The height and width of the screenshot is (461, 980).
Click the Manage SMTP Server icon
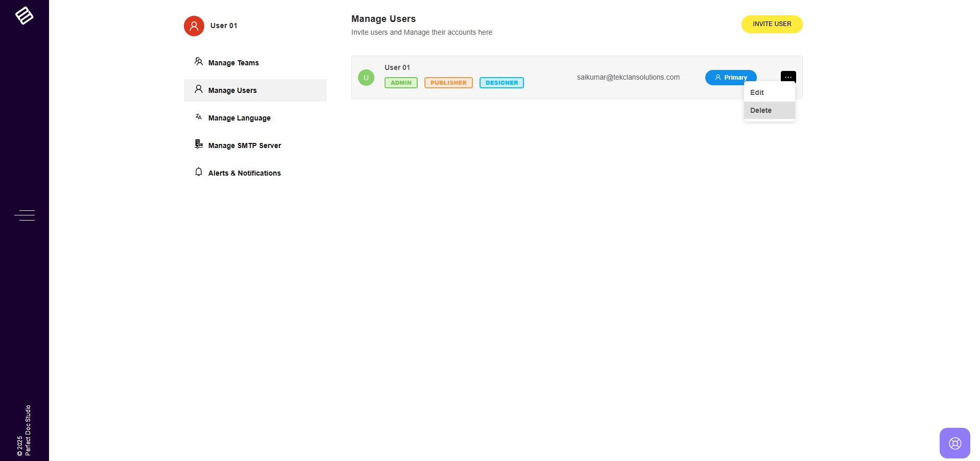tap(199, 144)
